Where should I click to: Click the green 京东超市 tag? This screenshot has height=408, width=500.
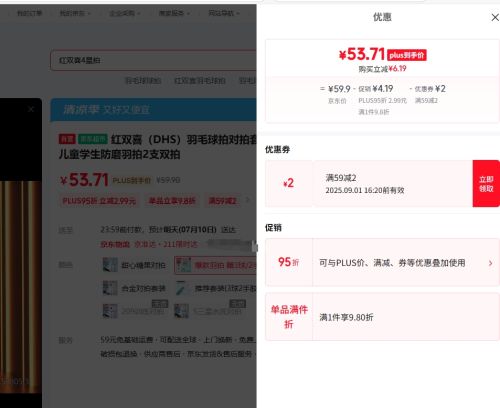(x=93, y=139)
